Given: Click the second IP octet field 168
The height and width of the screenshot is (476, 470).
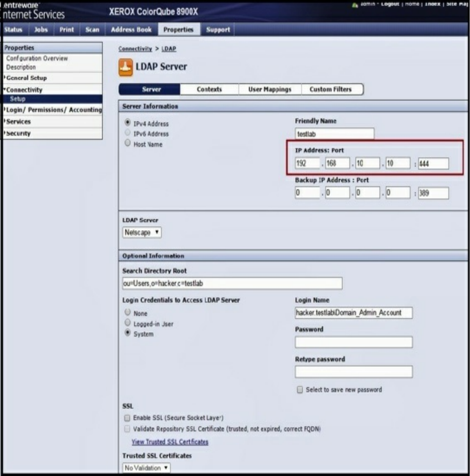Looking at the screenshot, I should 337,163.
